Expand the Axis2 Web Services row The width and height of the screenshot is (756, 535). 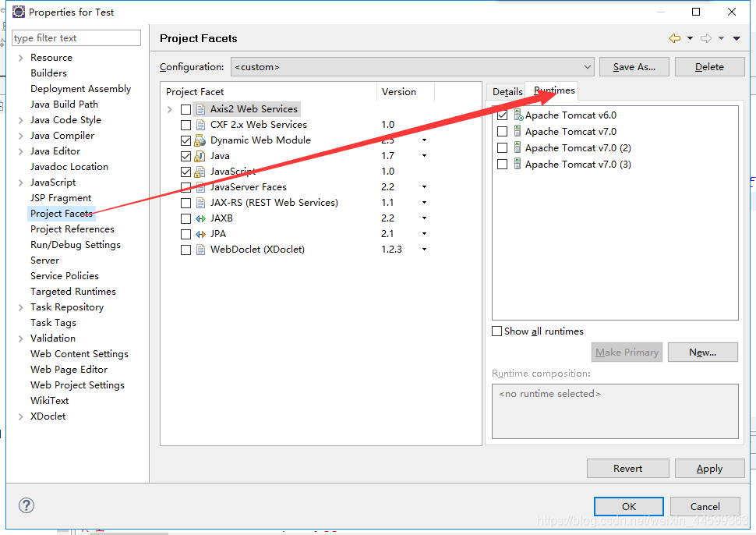[x=170, y=109]
